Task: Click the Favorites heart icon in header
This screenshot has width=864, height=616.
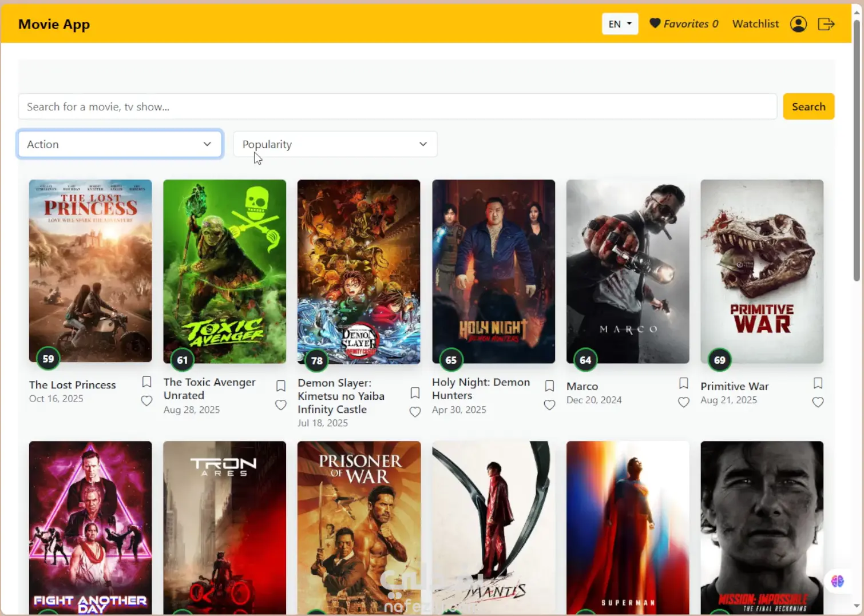Action: 655,23
